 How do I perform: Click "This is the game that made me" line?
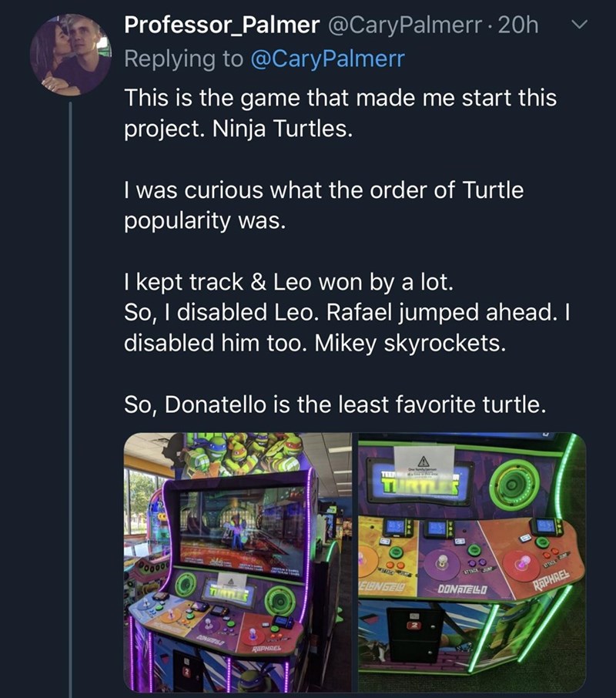point(340,99)
